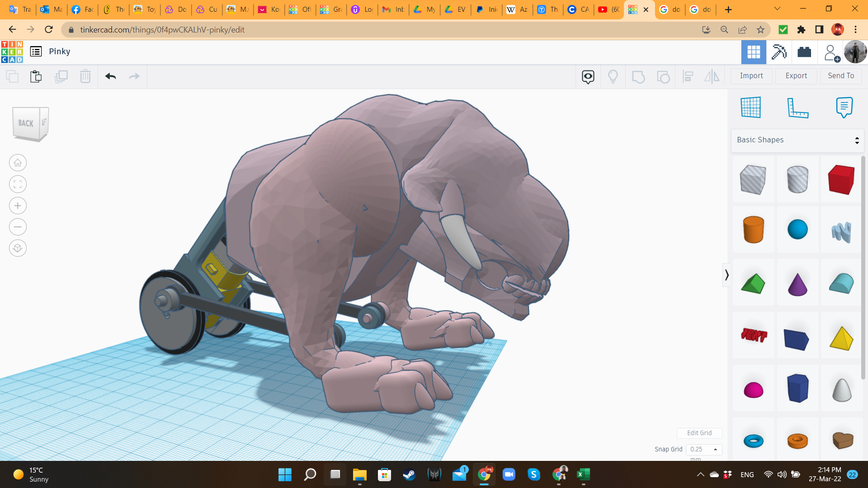This screenshot has width=868, height=488.
Task: Open the Notes tool
Action: 844,108
